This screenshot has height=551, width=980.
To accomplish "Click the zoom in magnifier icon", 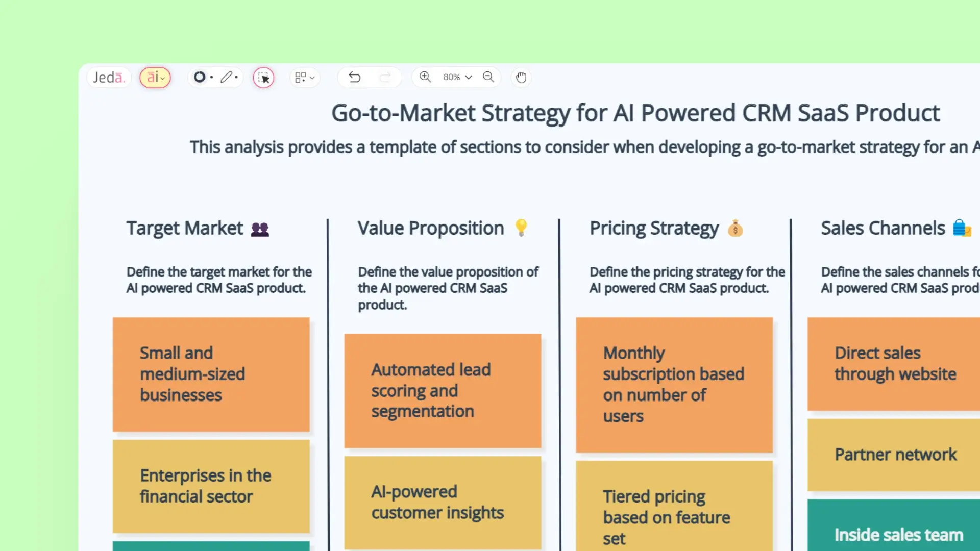I will pos(425,77).
